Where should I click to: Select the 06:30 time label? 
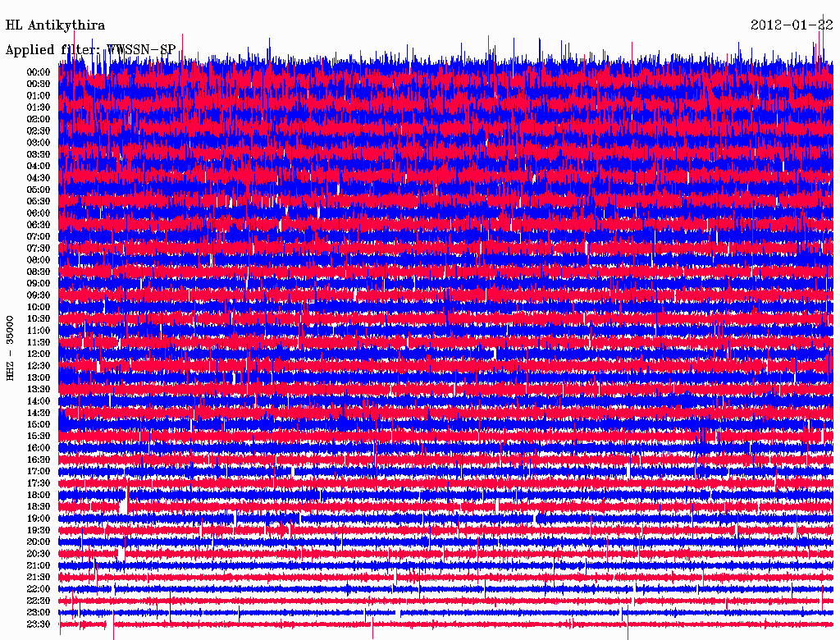[39, 225]
